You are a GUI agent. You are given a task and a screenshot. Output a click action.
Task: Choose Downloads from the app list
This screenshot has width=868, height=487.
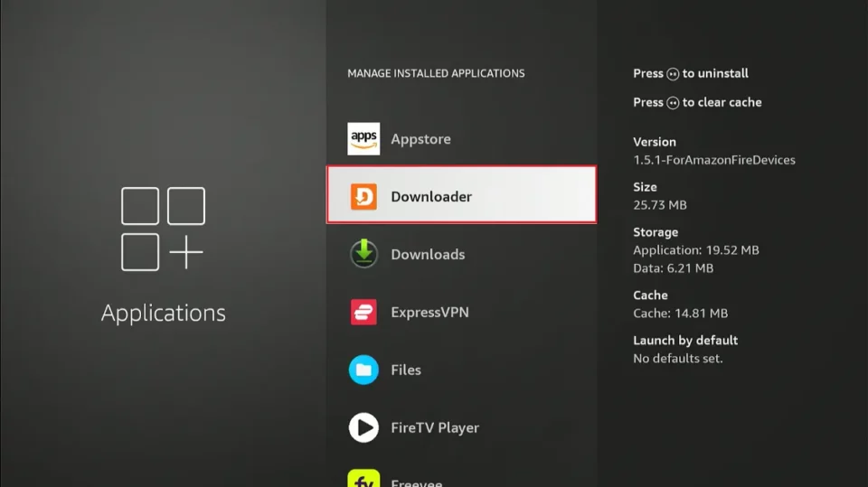tap(461, 254)
